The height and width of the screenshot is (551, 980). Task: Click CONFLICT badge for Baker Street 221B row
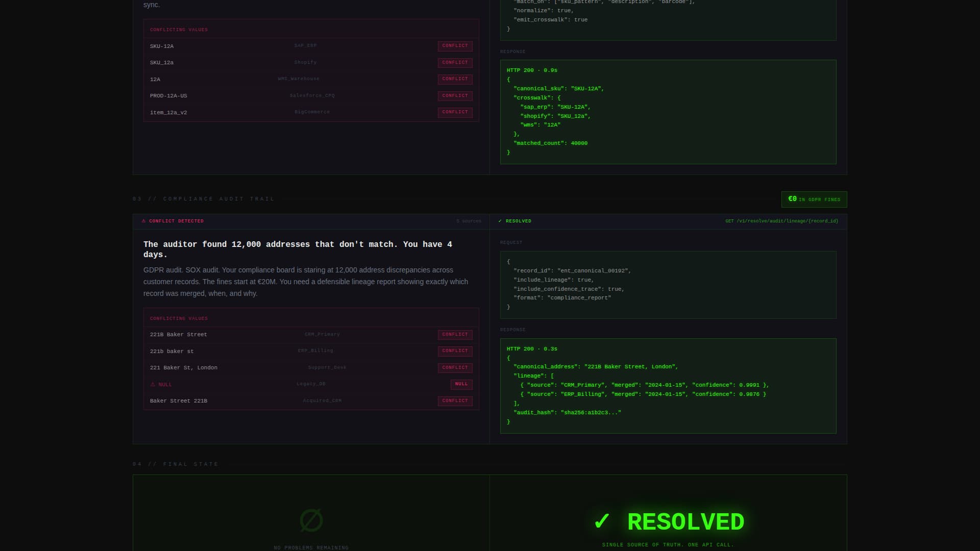coord(455,401)
